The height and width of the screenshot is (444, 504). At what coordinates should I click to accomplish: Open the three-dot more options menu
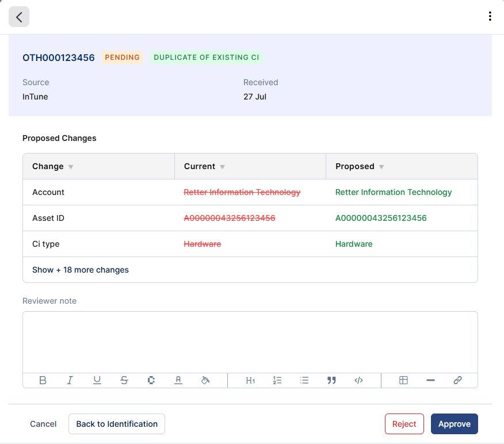[x=490, y=16]
